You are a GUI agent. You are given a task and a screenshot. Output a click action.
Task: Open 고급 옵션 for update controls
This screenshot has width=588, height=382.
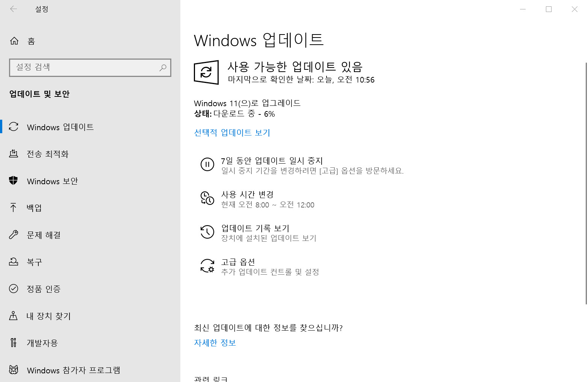(x=237, y=262)
